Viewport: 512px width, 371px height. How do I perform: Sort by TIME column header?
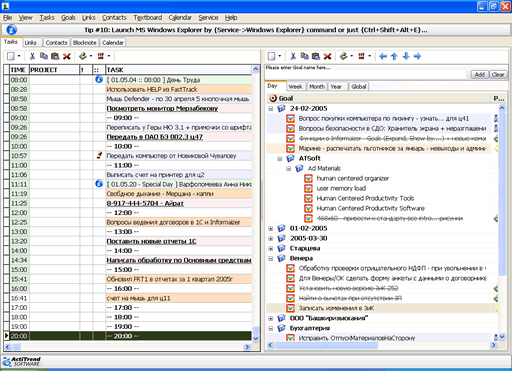19,70
